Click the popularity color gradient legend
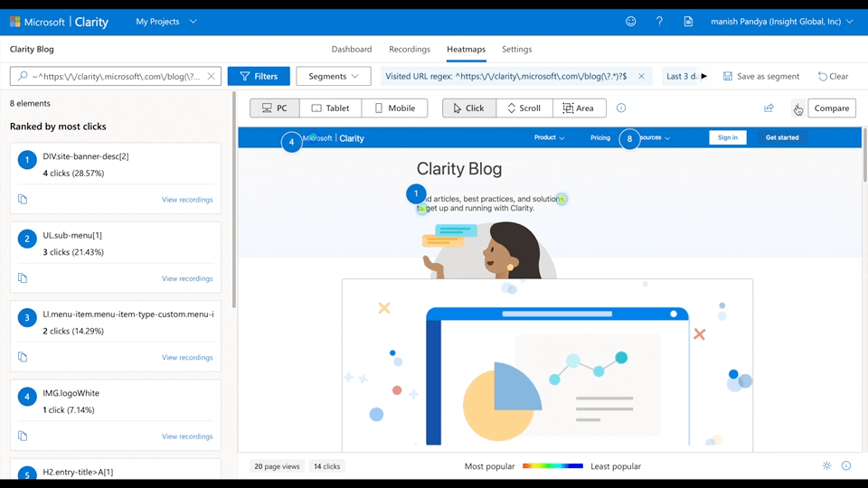Screen dimensions: 868x488 (x=552, y=466)
